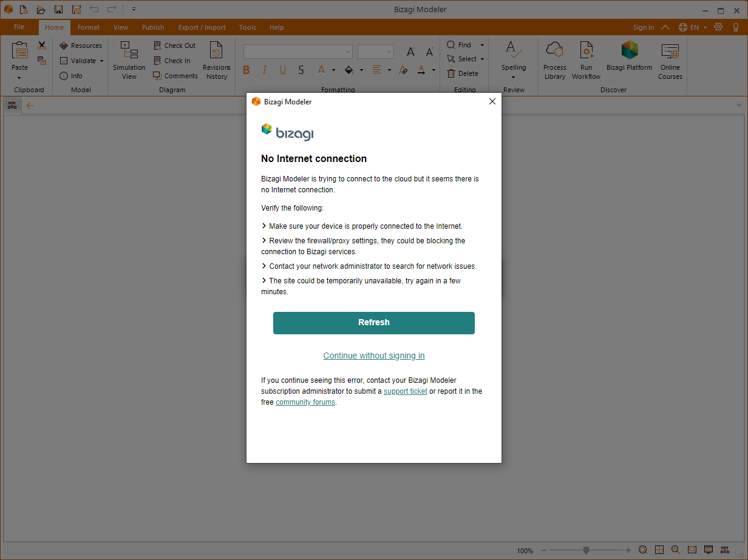Click the clear formatting eraser icon
This screenshot has height=560, width=748.
[x=403, y=70]
